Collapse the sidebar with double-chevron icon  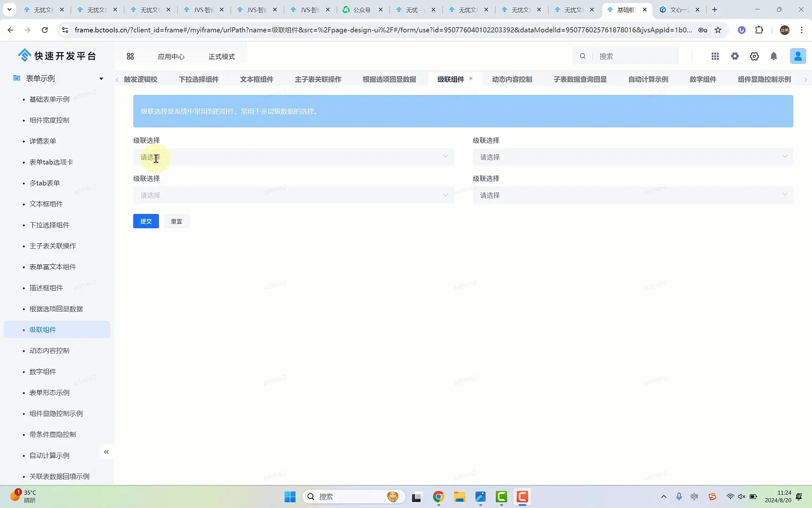(x=106, y=452)
